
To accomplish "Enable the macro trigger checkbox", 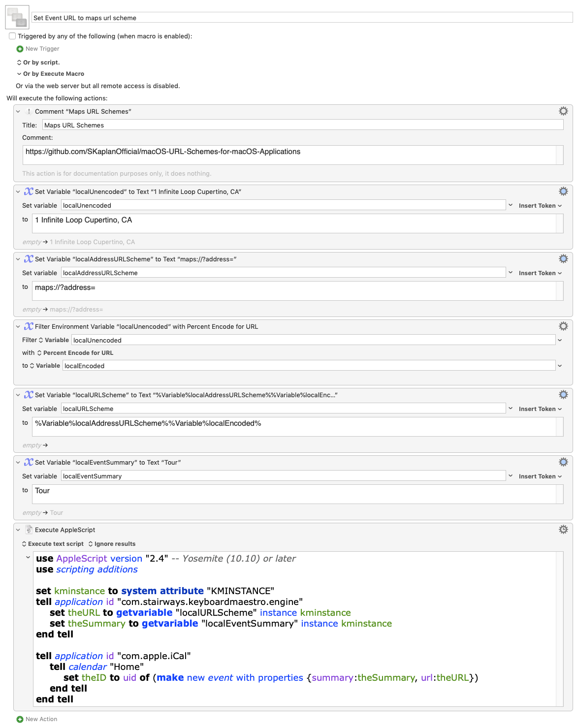I will (12, 36).
